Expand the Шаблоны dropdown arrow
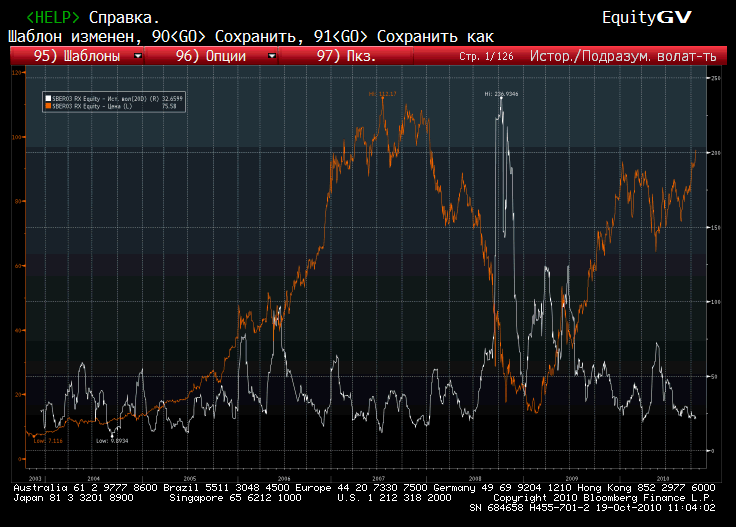The width and height of the screenshot is (736, 527). coord(138,56)
